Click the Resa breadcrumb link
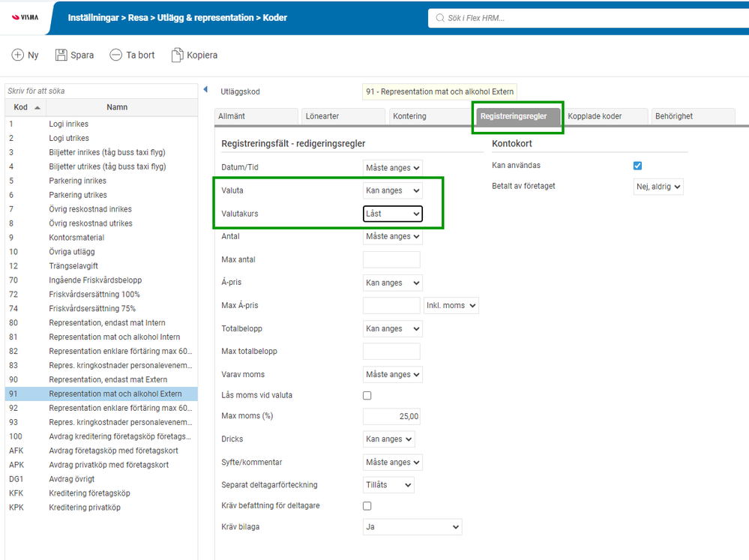This screenshot has height=560, width=749. (138, 18)
